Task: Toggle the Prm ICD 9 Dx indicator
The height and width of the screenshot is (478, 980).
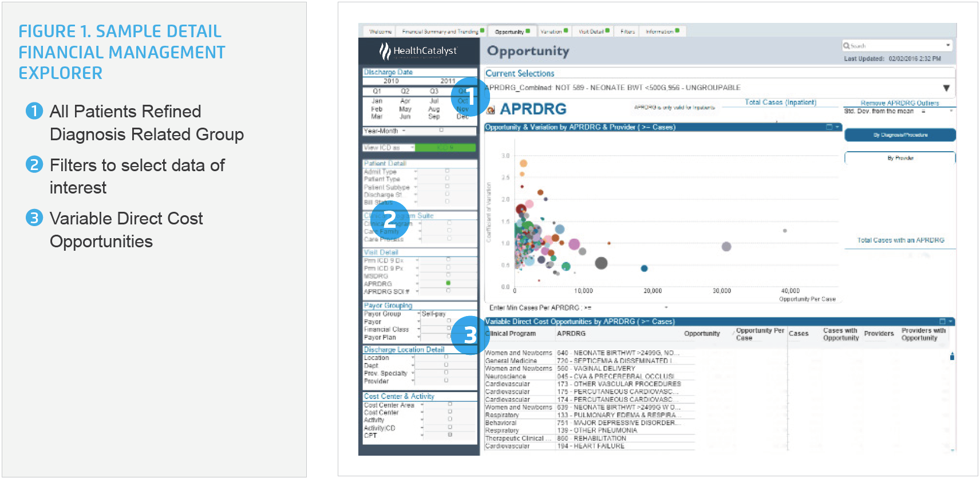Action: pos(448,260)
